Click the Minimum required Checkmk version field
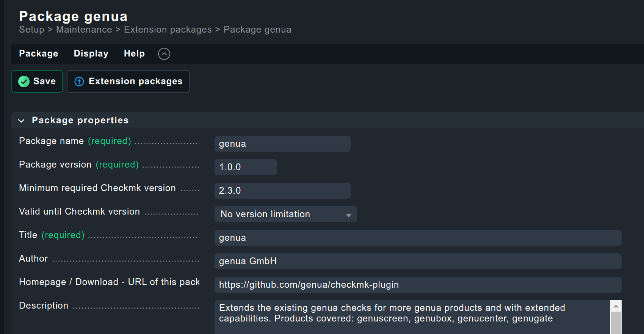This screenshot has height=334, width=644. pyautogui.click(x=282, y=191)
